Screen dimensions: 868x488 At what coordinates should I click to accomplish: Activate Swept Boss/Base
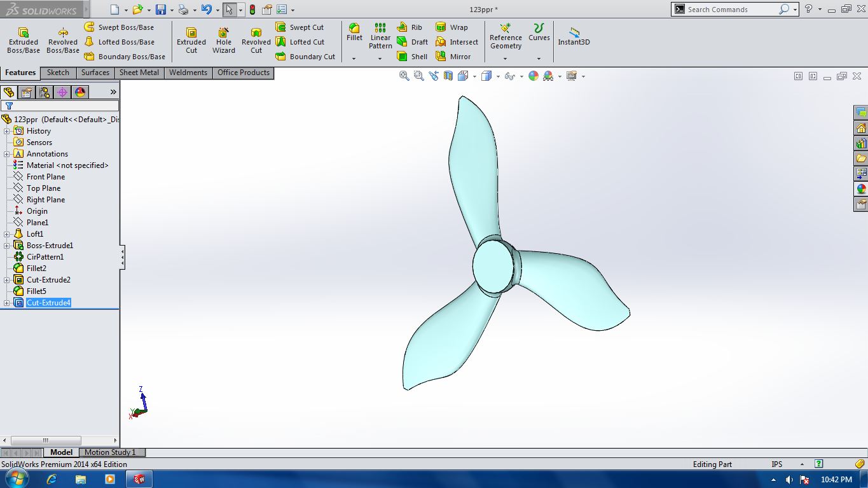(119, 27)
